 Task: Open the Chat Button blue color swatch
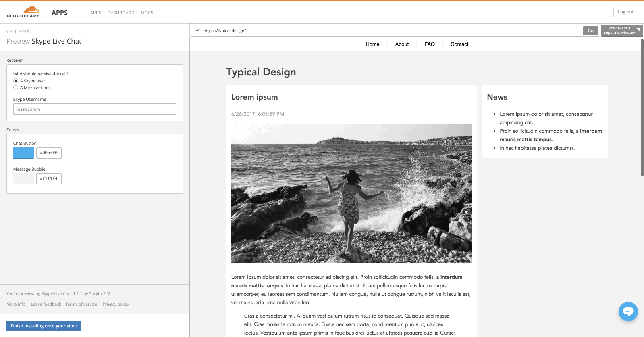point(23,153)
